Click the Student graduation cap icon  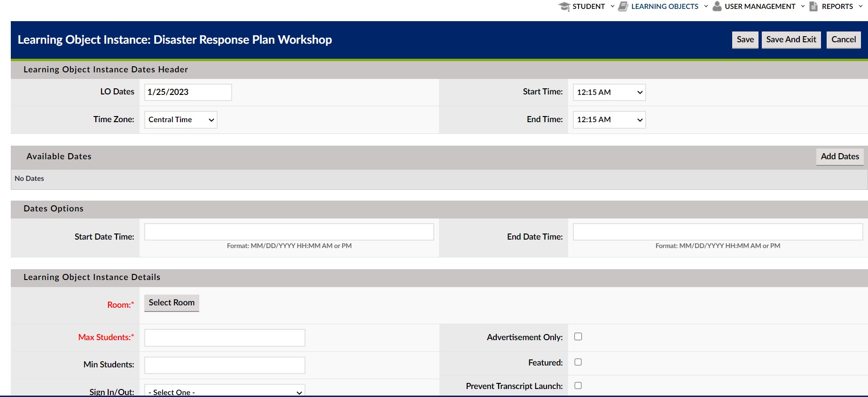coord(564,7)
